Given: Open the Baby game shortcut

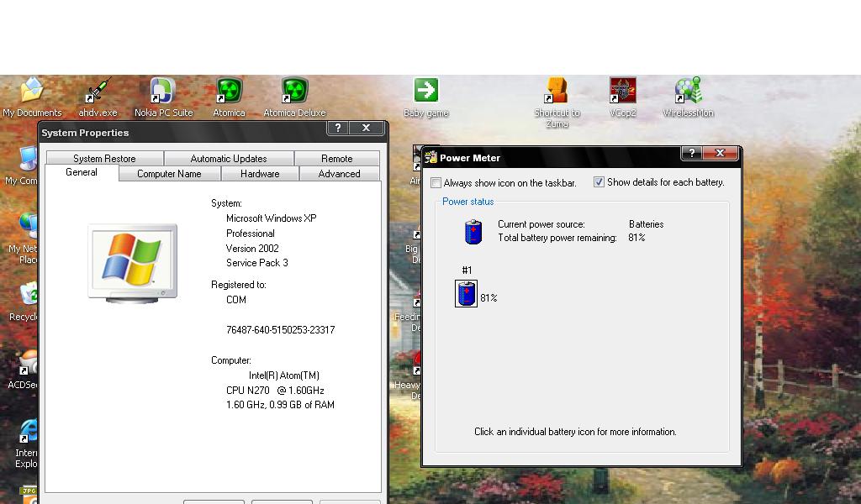Looking at the screenshot, I should [x=426, y=91].
